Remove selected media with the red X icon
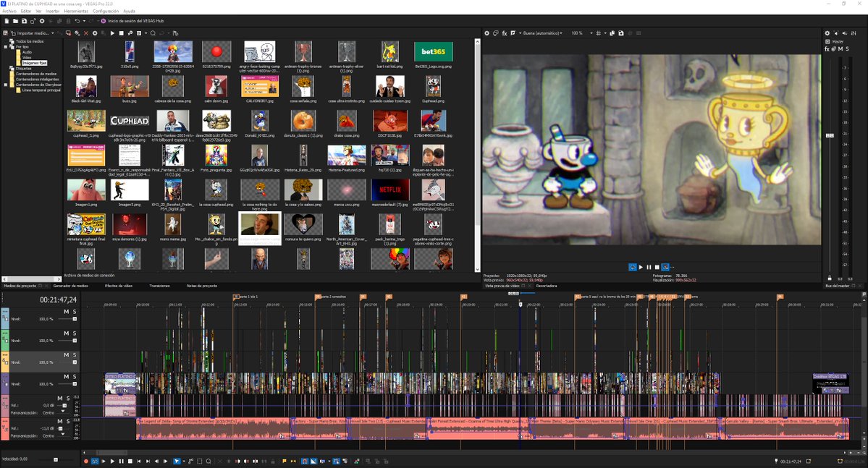 click(86, 33)
